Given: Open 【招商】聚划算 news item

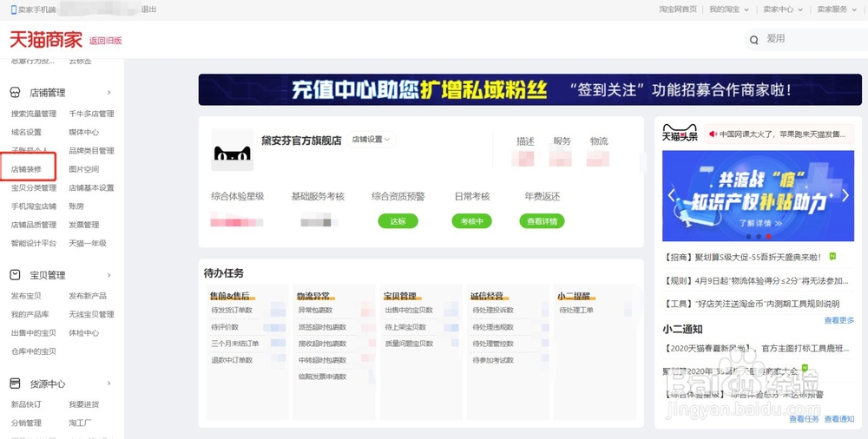Looking at the screenshot, I should [745, 258].
